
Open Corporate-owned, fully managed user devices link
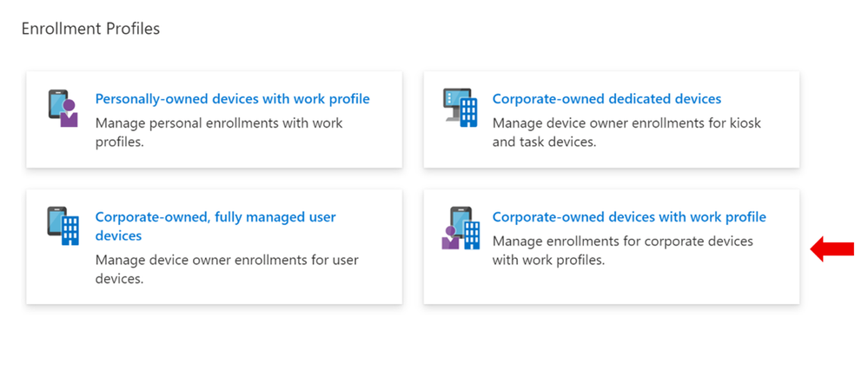[x=215, y=226]
